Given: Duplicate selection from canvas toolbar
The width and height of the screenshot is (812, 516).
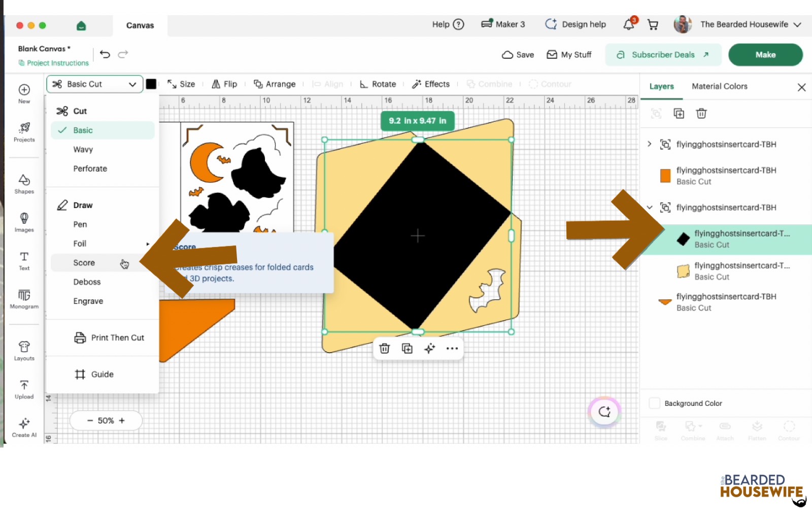Looking at the screenshot, I should (x=407, y=349).
